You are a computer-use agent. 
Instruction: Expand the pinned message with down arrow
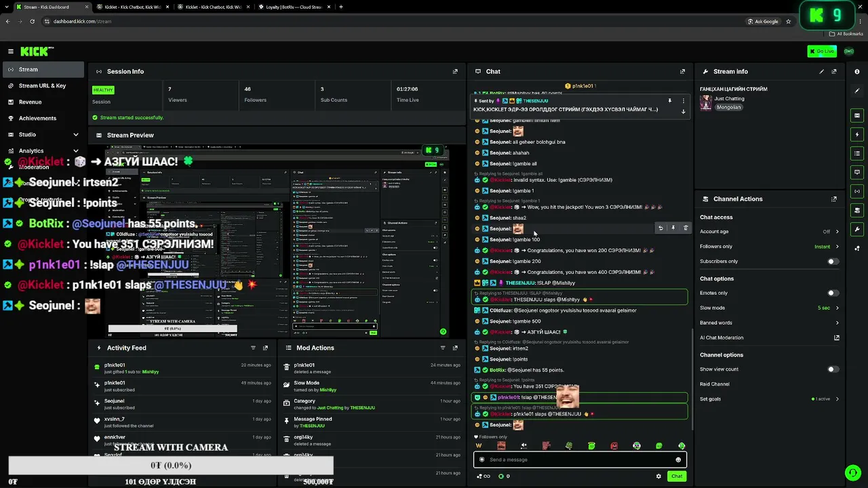(683, 111)
